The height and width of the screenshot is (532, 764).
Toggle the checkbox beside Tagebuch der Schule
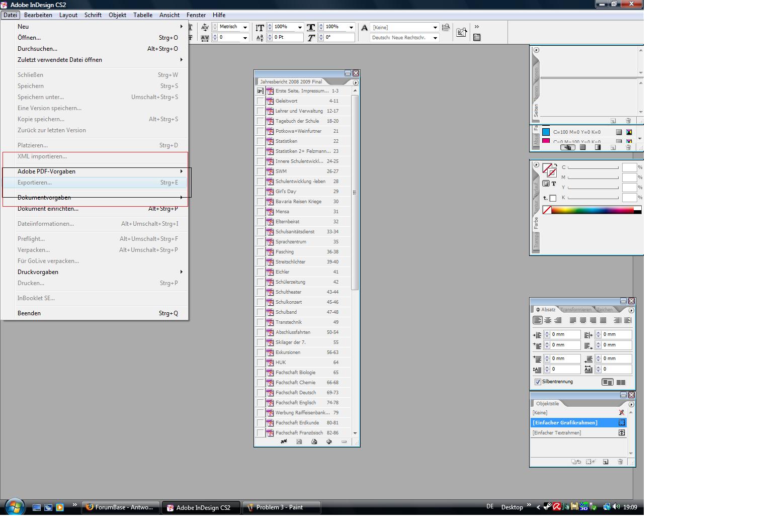[260, 121]
